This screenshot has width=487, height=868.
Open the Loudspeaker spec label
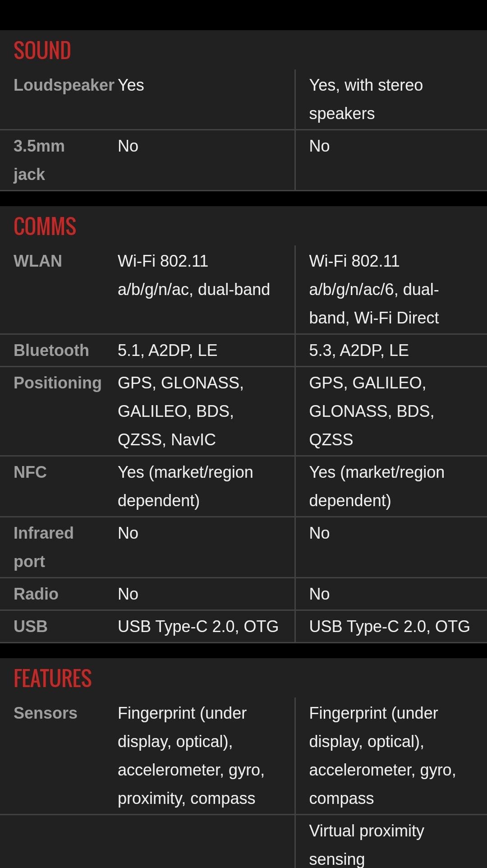pyautogui.click(x=64, y=85)
